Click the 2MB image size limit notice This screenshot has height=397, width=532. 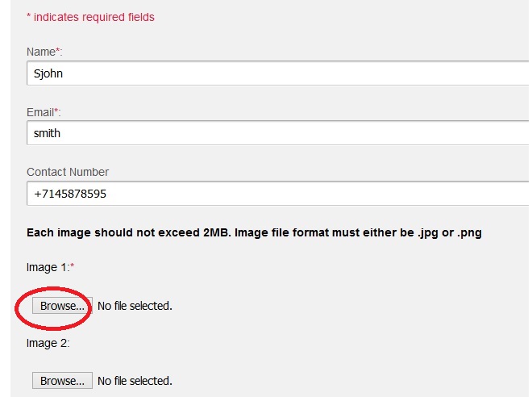pyautogui.click(x=254, y=232)
